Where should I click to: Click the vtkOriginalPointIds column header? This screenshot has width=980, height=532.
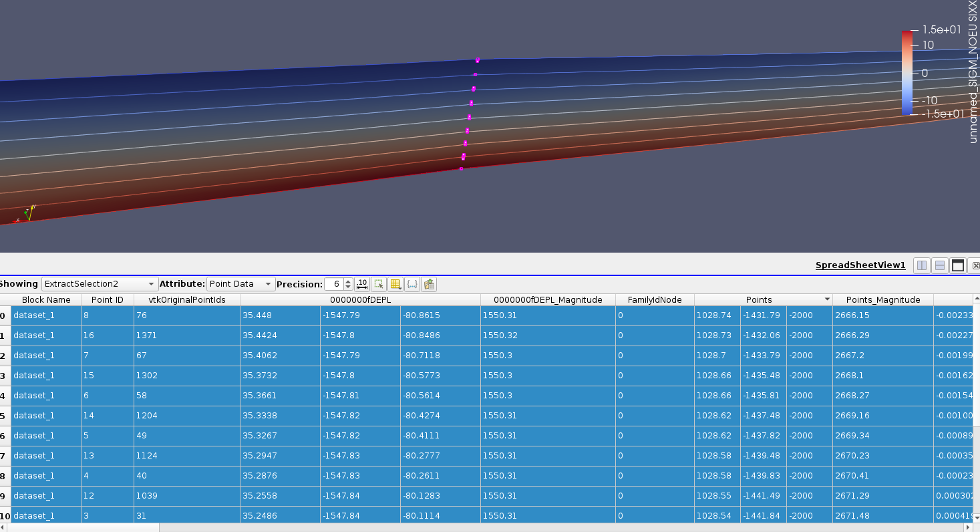(187, 300)
